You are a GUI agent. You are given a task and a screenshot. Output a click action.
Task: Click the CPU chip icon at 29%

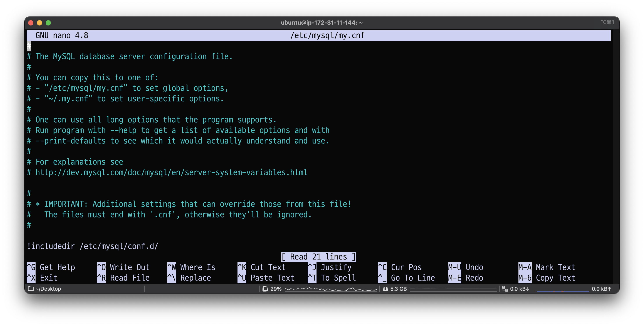pyautogui.click(x=265, y=289)
